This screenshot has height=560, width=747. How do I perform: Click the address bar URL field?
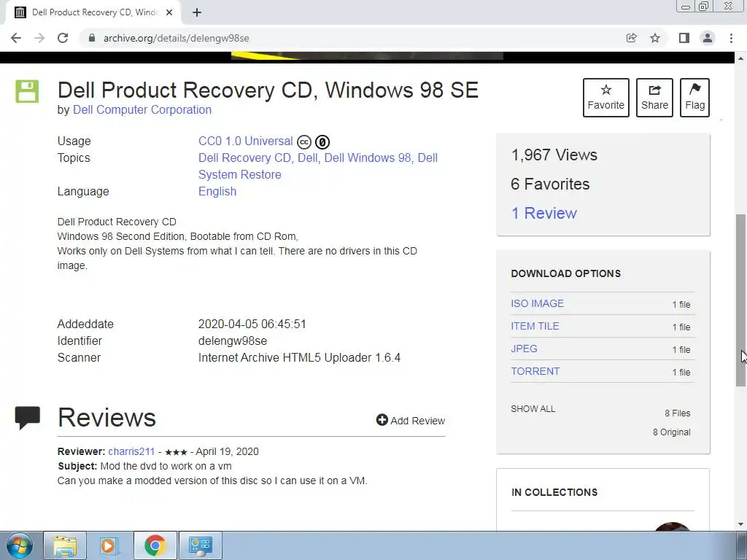[352, 38]
